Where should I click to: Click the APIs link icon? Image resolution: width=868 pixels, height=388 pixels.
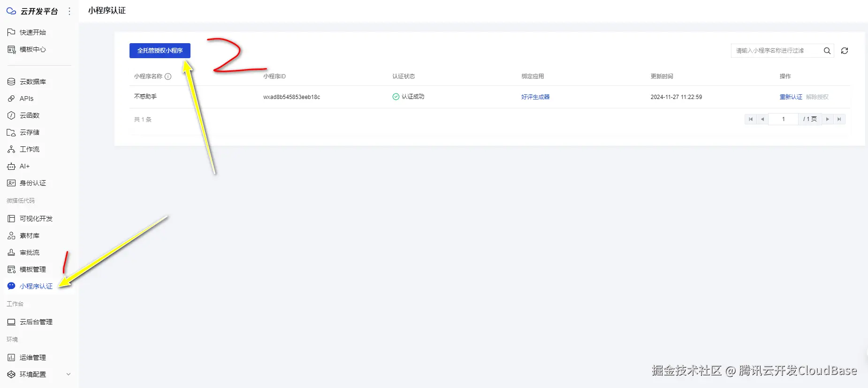pos(11,99)
